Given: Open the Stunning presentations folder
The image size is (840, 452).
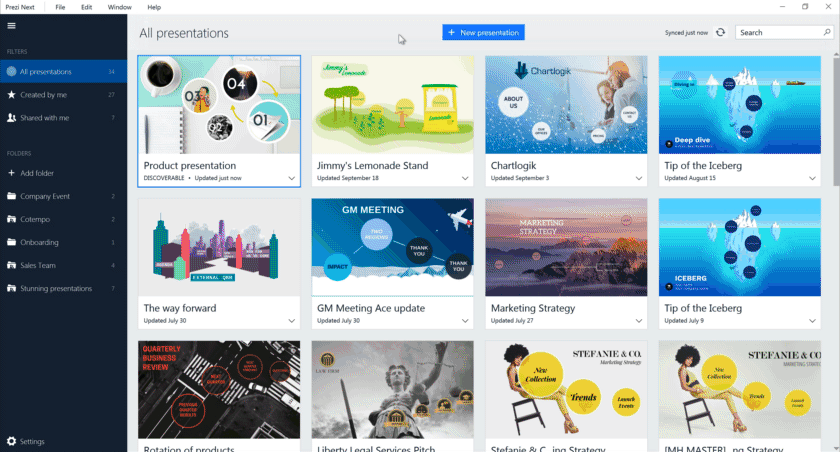Looking at the screenshot, I should pyautogui.click(x=56, y=289).
